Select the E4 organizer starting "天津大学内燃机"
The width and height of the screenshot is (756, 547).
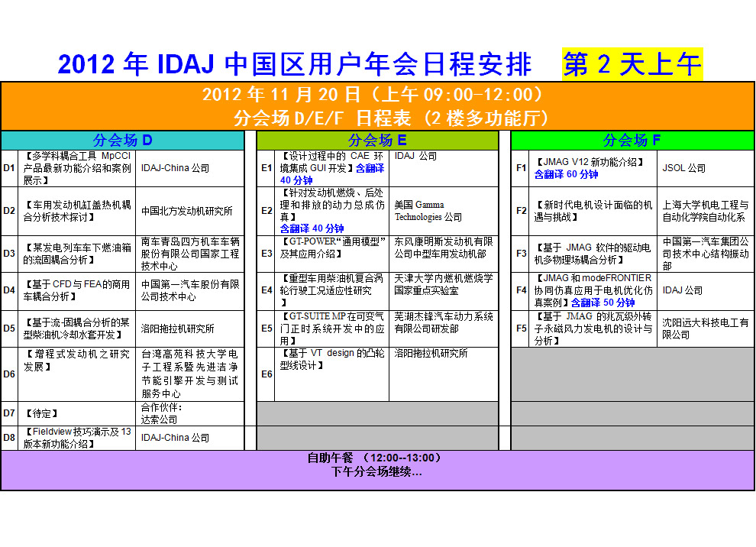pos(444,285)
